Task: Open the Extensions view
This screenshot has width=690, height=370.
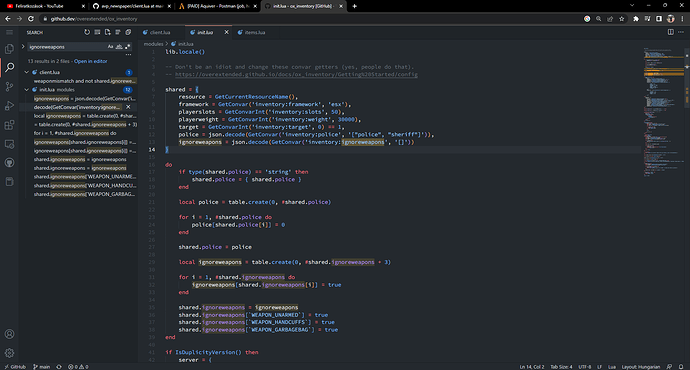Action: coord(9,125)
